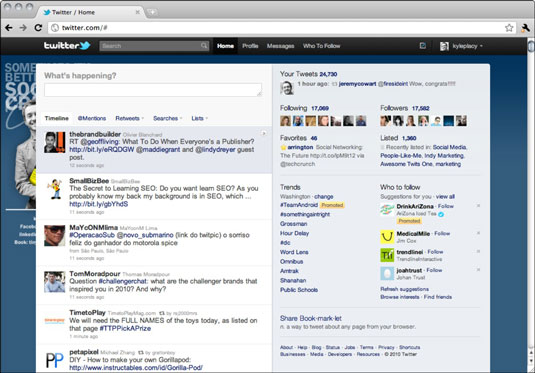Screen dimensions: 535x373
Task: Open the #somethingaintright trend
Action: click(305, 214)
